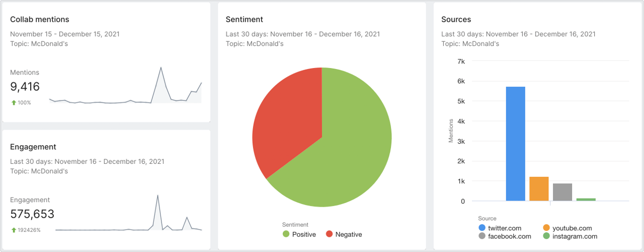Viewport: 644px width, 252px height.
Task: Click the blue twitter.com bar
Action: [515, 144]
